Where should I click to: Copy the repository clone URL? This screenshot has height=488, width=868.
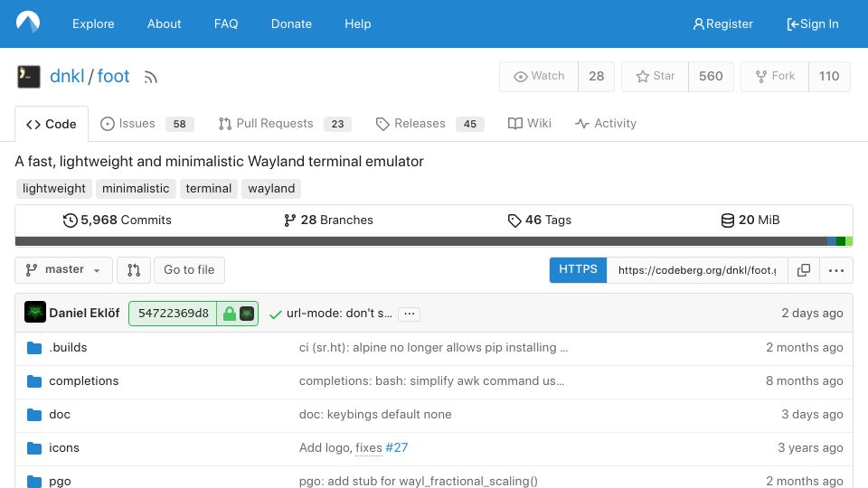(x=803, y=270)
